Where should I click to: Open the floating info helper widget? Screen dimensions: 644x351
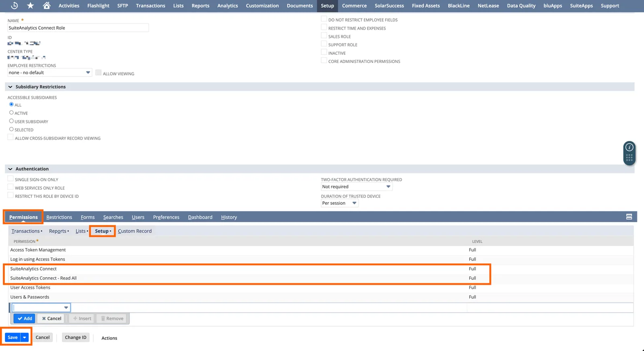pos(630,153)
